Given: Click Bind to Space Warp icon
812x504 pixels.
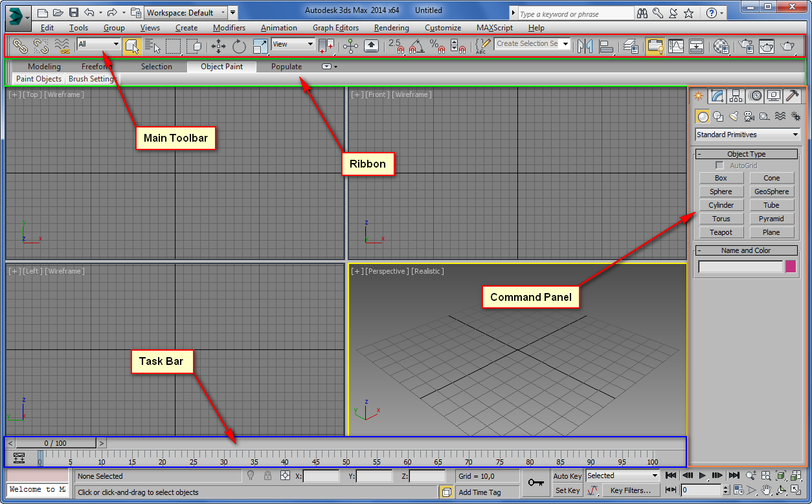Looking at the screenshot, I should coord(62,46).
